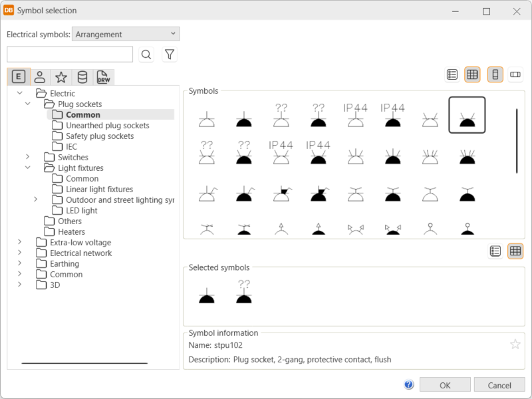The image size is (532, 399).
Task: Toggle vertical orientation view button
Action: [x=495, y=74]
